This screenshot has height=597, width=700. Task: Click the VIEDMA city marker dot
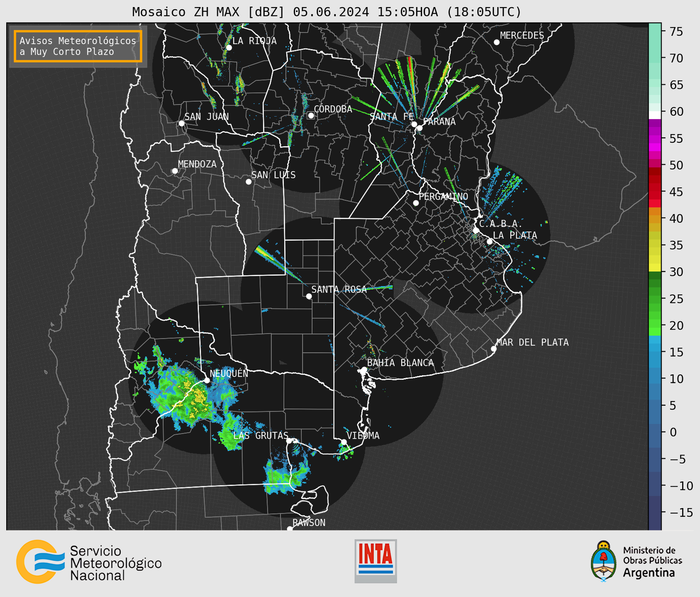344,442
